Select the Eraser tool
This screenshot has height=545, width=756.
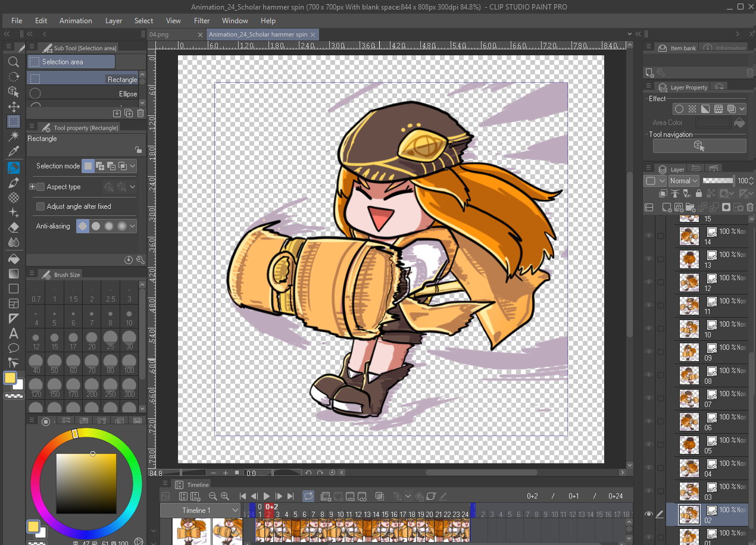click(x=14, y=227)
